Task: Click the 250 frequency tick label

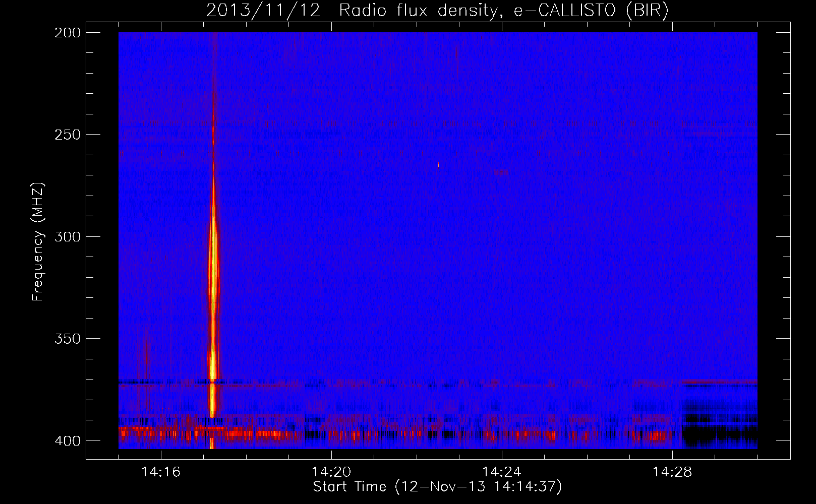Action: [67, 135]
